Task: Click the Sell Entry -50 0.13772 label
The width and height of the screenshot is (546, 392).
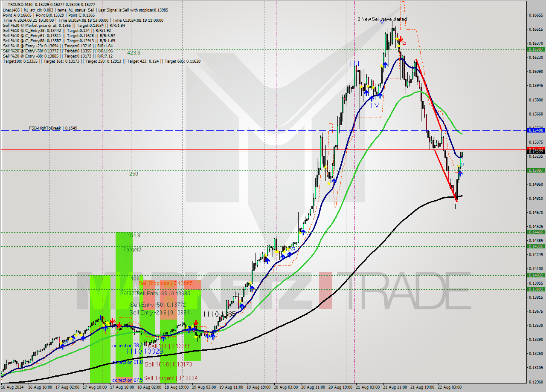Action: (x=158, y=305)
